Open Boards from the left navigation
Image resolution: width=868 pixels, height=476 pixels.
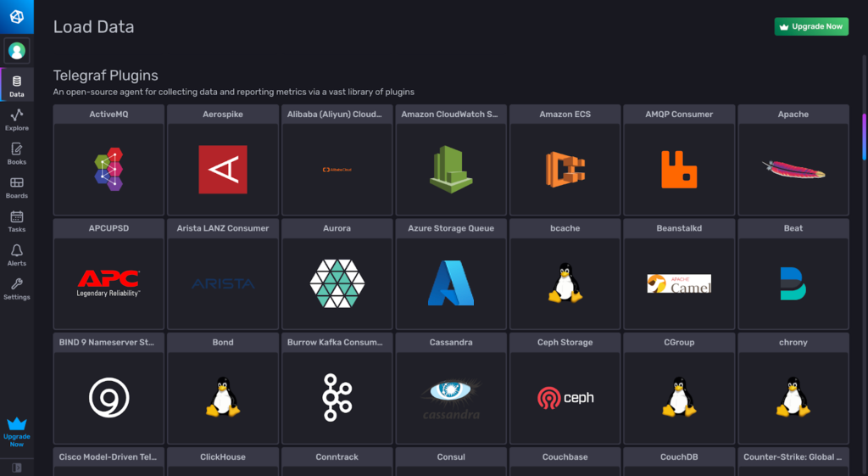coord(17,187)
